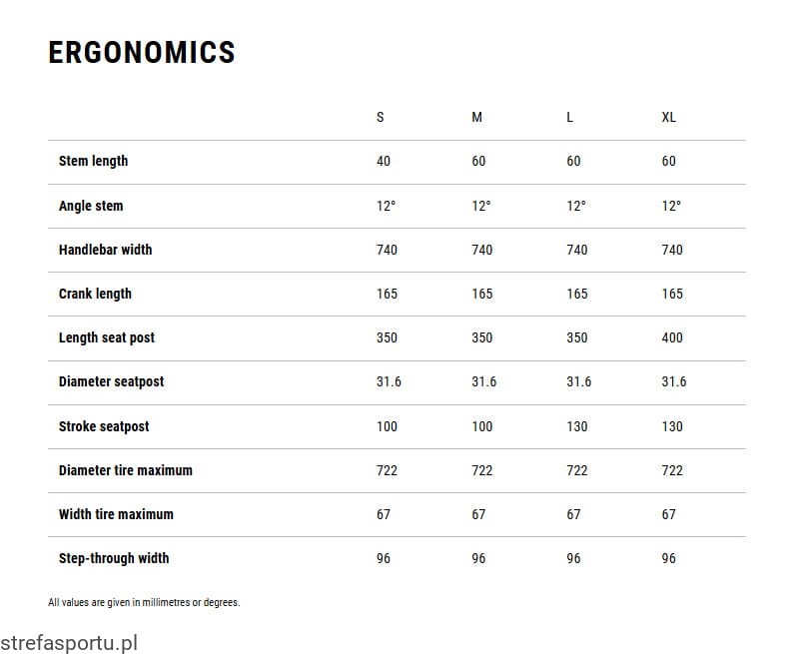The height and width of the screenshot is (654, 812).
Task: Click the 400 seat post value for XL
Action: [x=672, y=337]
